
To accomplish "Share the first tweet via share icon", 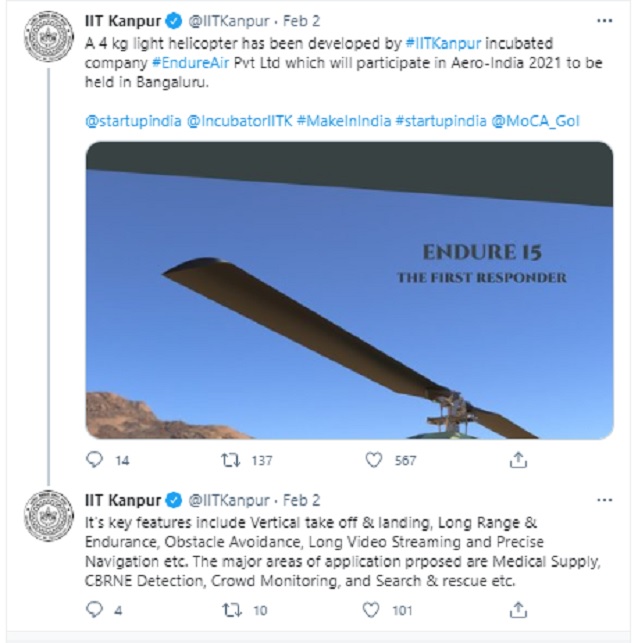I will (518, 460).
